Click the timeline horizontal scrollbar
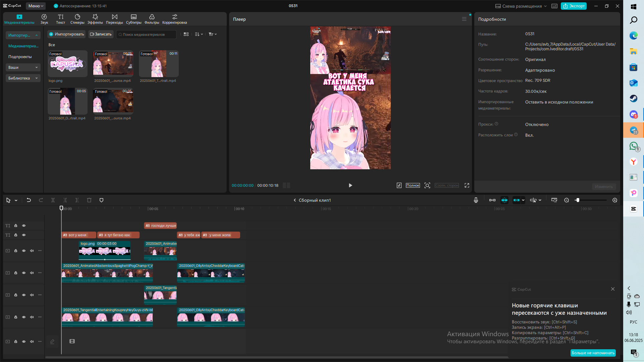The width and height of the screenshot is (644, 362). point(277,357)
